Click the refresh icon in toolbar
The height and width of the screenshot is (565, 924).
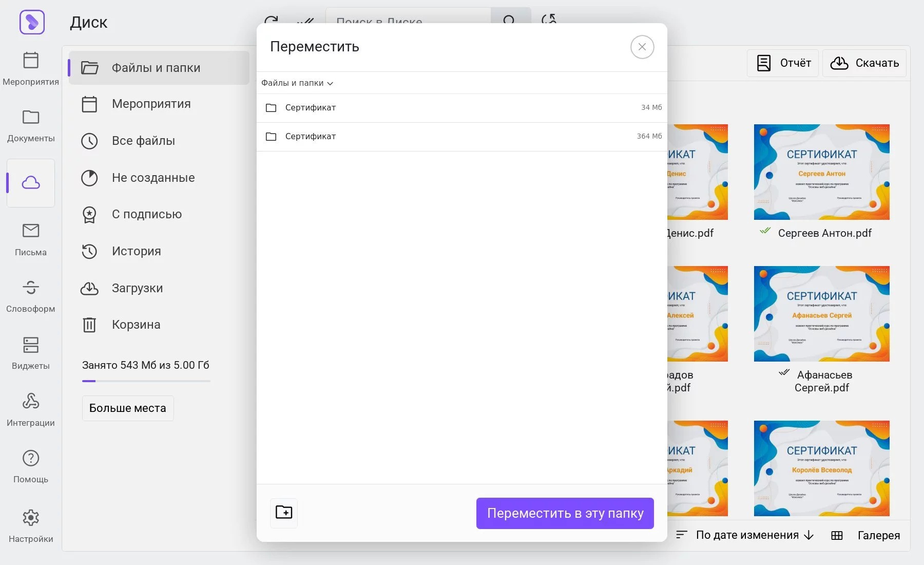point(271,19)
